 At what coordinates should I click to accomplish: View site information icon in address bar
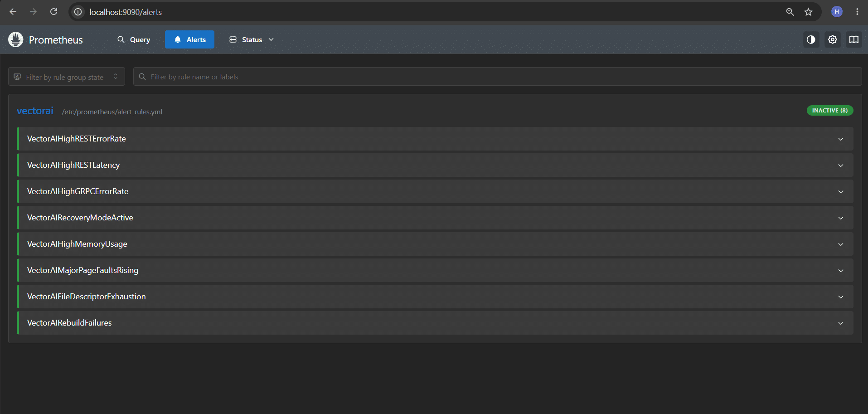point(78,12)
